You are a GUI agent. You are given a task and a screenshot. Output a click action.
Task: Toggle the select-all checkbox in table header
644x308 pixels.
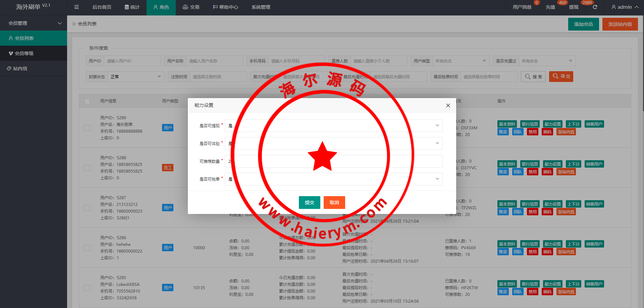click(87, 101)
